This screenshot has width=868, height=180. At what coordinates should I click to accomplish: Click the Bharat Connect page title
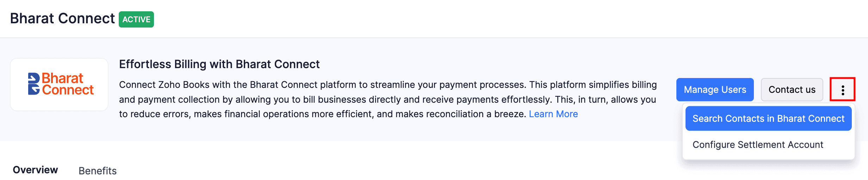(x=62, y=18)
